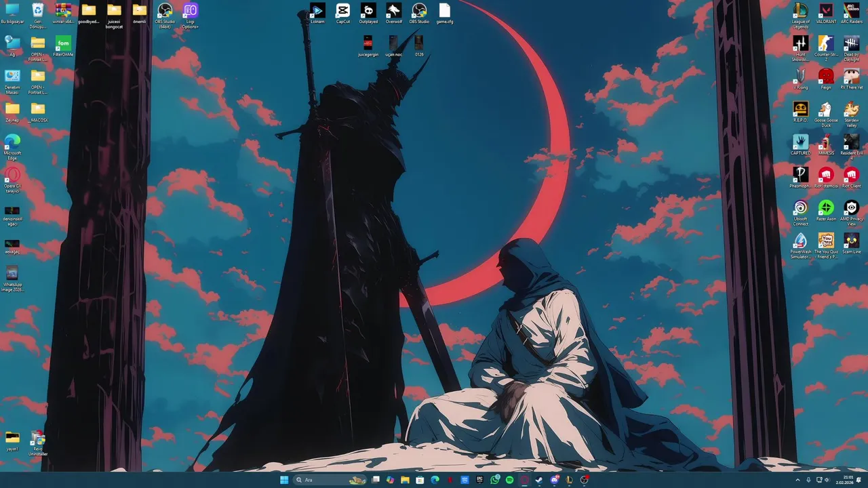
Task: Select the Feign game icon
Action: (x=826, y=79)
